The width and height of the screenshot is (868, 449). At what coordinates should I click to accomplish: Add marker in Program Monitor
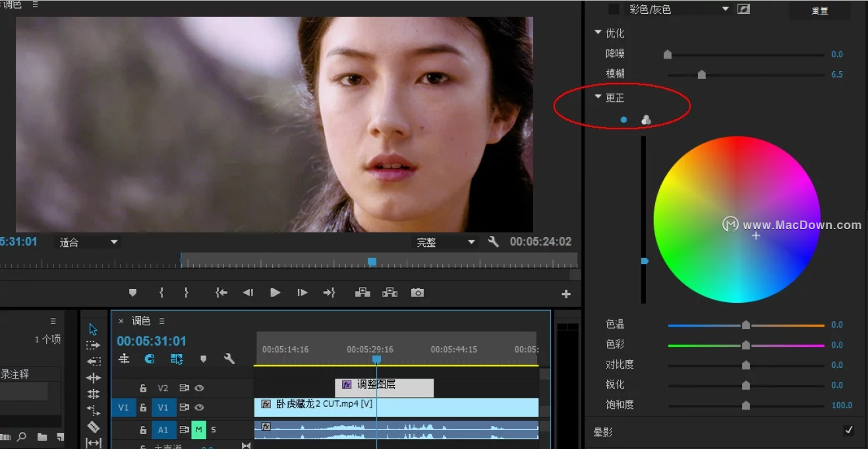(132, 292)
